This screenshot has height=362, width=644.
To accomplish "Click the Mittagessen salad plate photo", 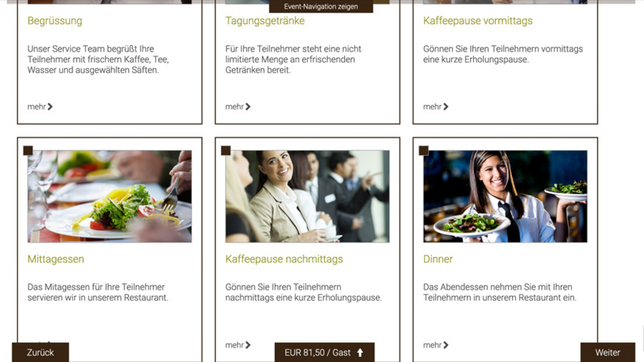I will (109, 196).
